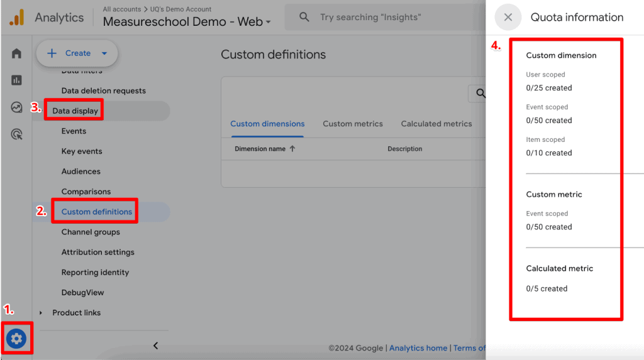Open Advertising icon in sidebar
The width and height of the screenshot is (644, 360).
tap(16, 134)
